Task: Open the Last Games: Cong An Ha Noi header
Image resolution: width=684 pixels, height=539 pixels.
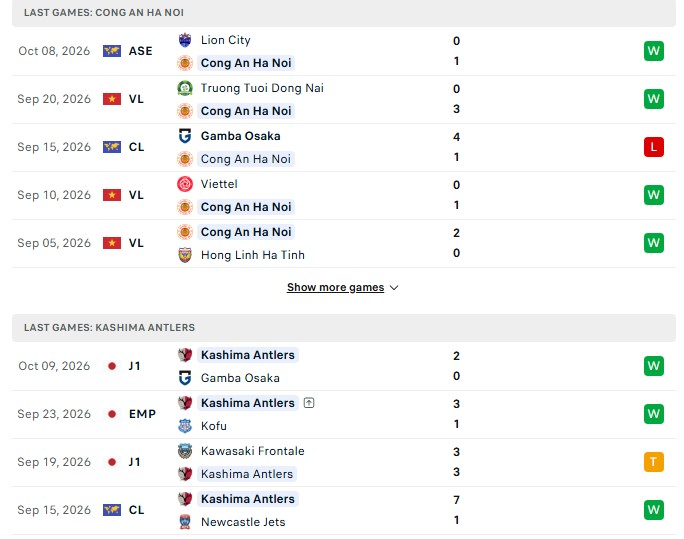Action: coord(344,13)
